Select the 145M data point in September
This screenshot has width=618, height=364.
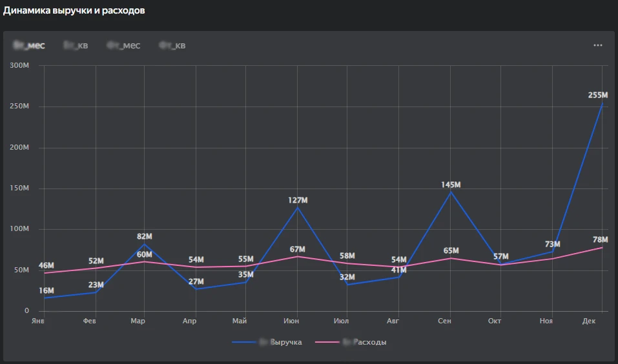point(451,192)
